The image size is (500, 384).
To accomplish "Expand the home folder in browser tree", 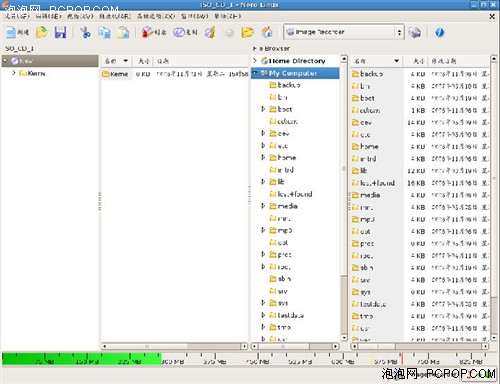I will [263, 157].
